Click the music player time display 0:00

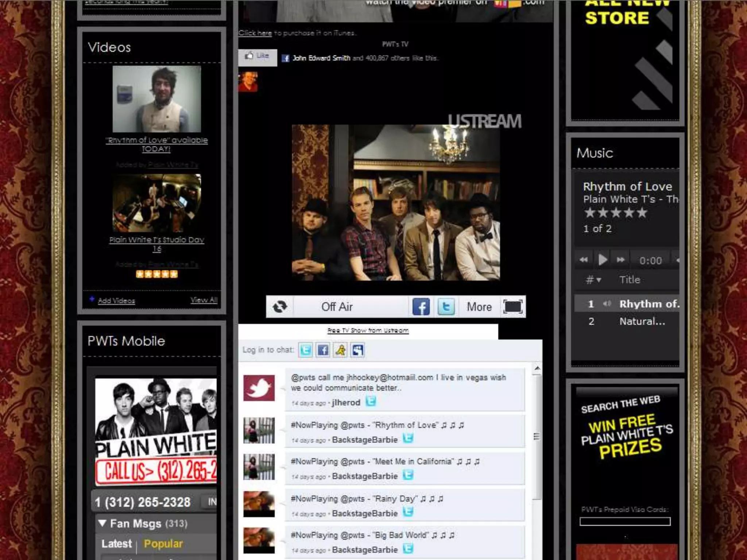pos(650,261)
